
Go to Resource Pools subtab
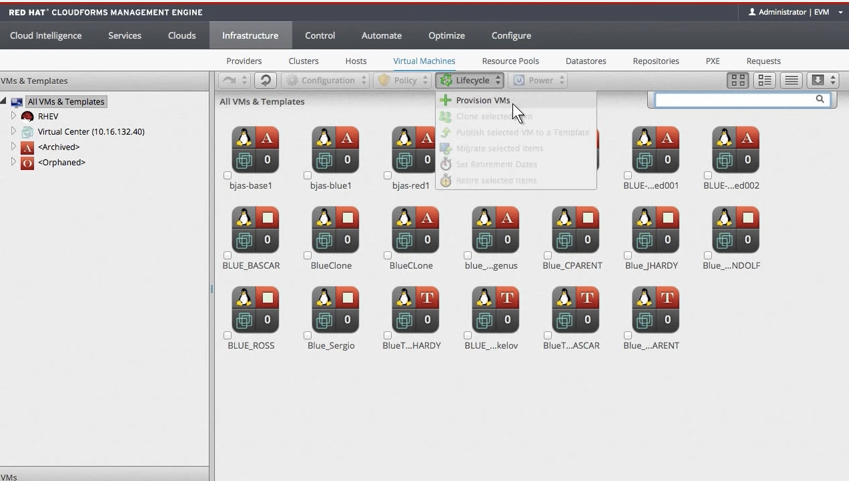[510, 61]
